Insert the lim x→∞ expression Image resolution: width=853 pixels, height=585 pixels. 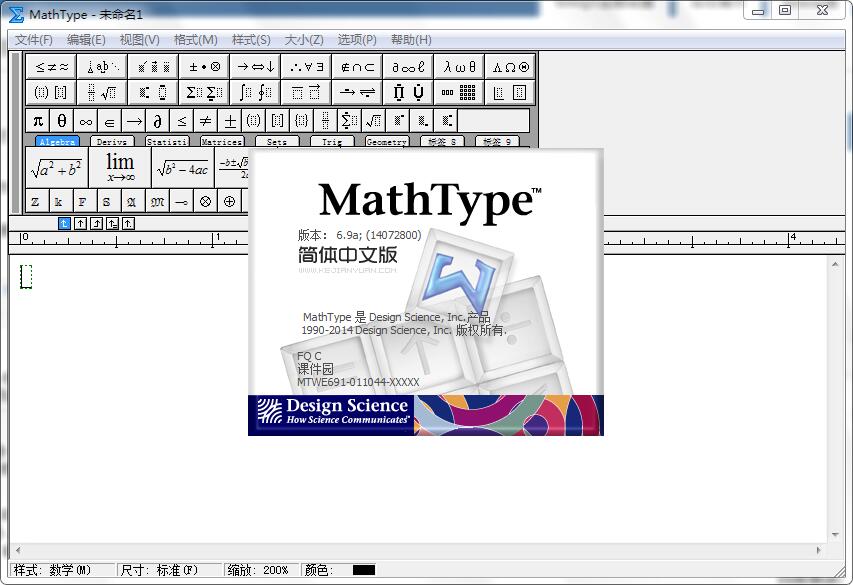click(x=120, y=168)
